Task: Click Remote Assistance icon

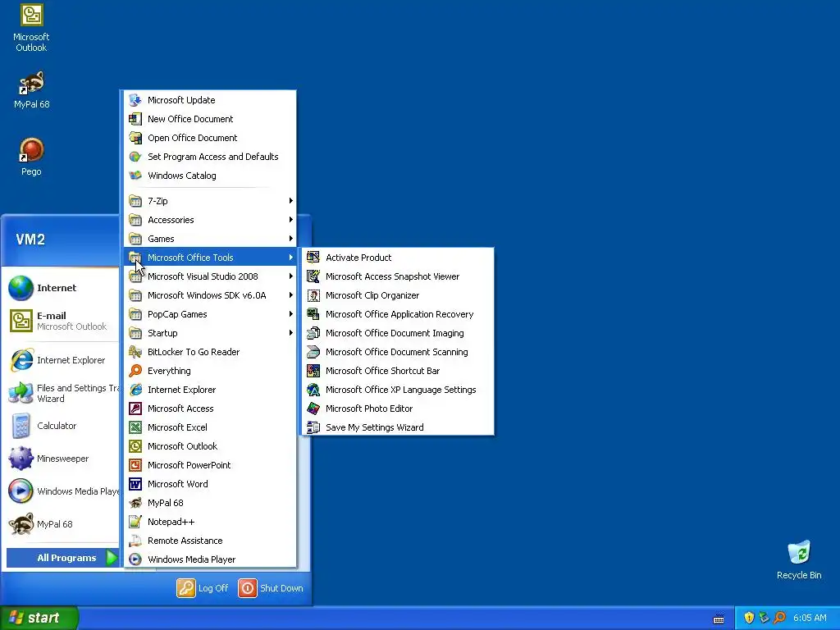Action: point(135,541)
